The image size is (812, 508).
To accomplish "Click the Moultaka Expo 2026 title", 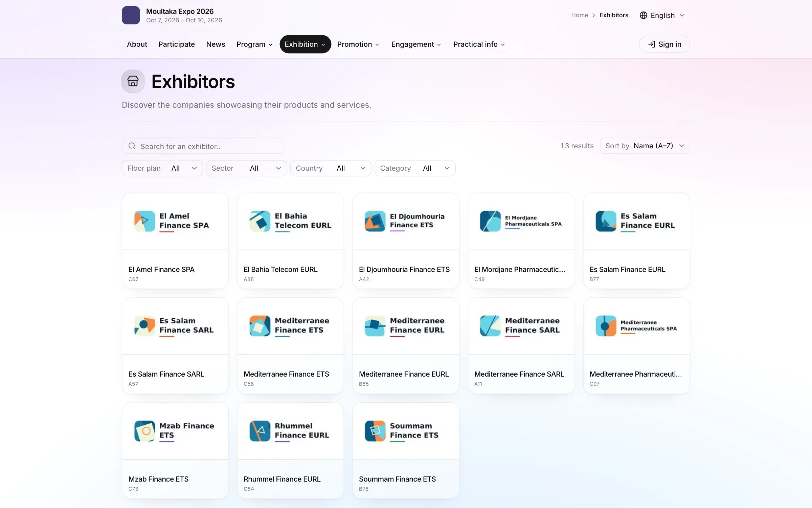I will point(180,11).
